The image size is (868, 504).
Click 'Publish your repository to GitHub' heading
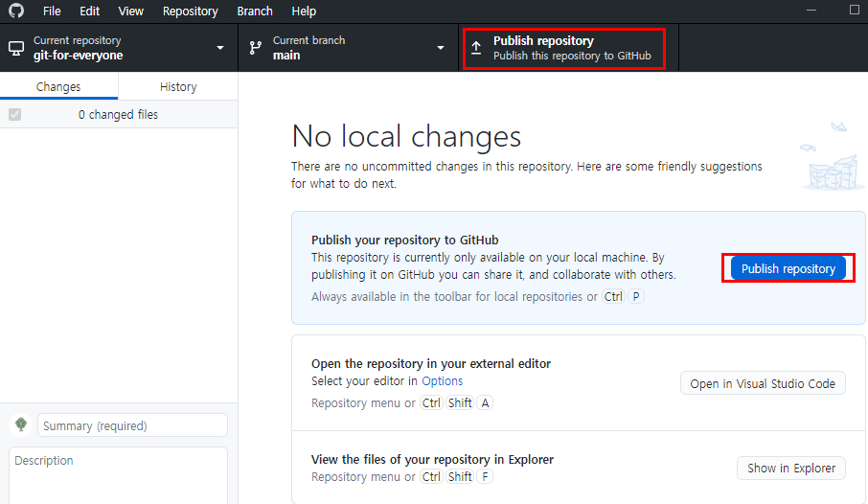point(404,240)
